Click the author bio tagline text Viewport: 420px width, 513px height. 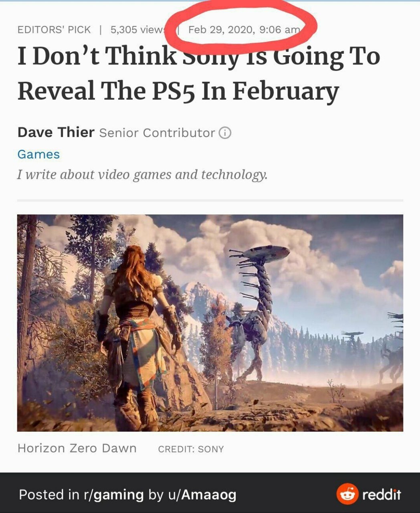(x=142, y=175)
